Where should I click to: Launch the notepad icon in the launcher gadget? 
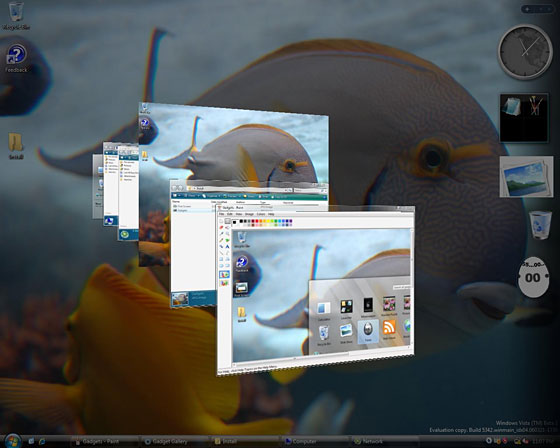pyautogui.click(x=511, y=106)
